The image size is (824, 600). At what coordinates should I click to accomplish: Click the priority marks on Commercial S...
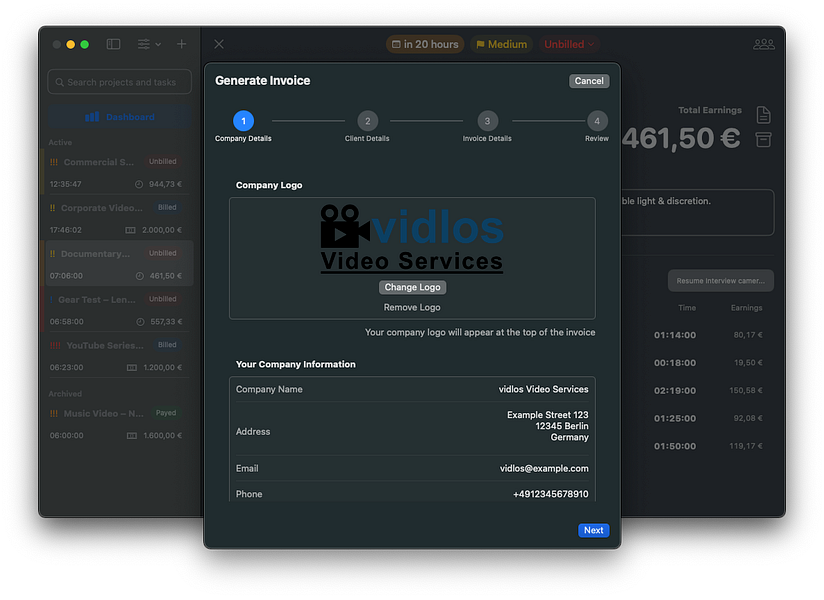tap(54, 162)
